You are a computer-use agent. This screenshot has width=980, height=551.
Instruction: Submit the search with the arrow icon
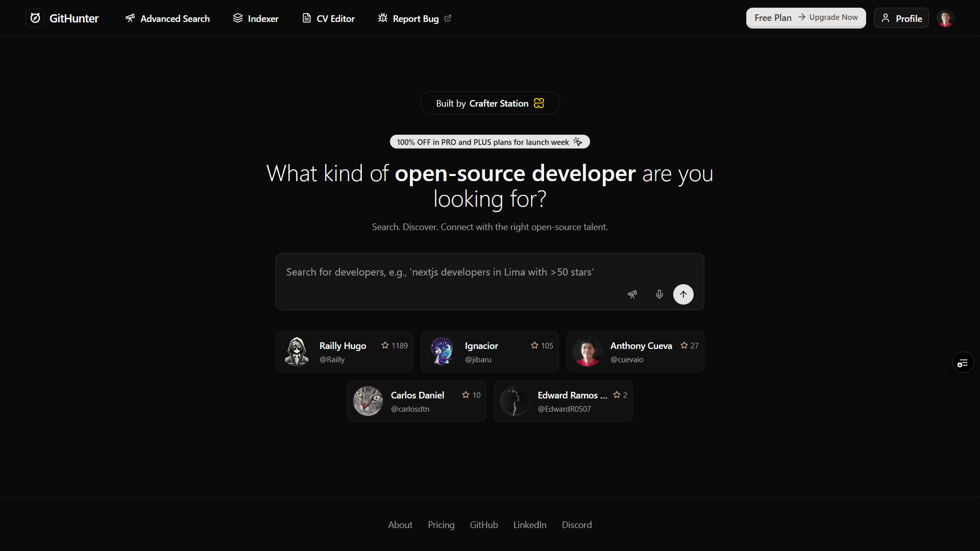pyautogui.click(x=683, y=294)
